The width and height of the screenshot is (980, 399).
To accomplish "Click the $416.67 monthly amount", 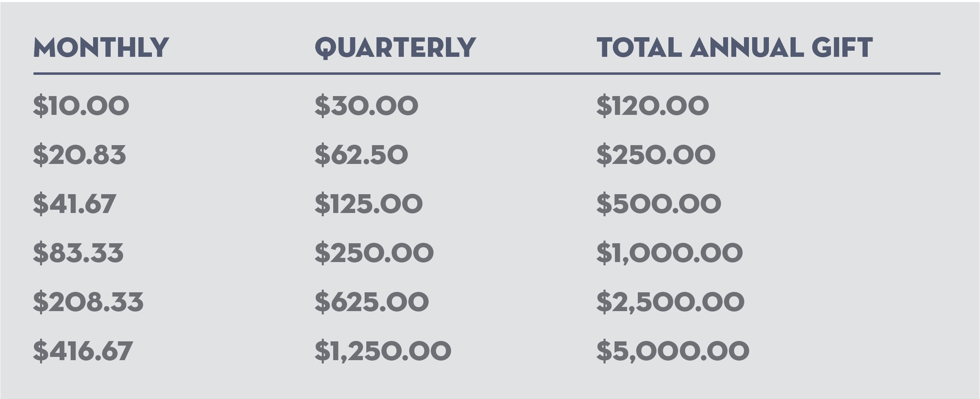I will click(x=83, y=351).
